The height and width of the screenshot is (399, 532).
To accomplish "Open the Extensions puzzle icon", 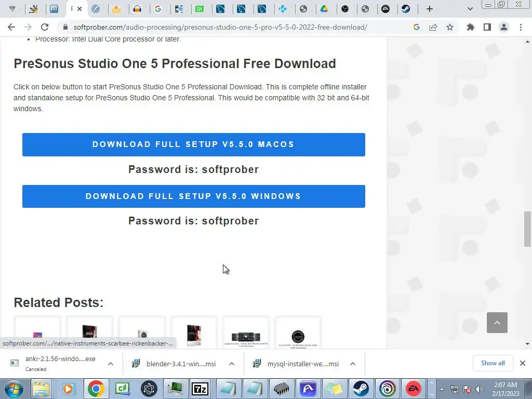I will click(471, 27).
